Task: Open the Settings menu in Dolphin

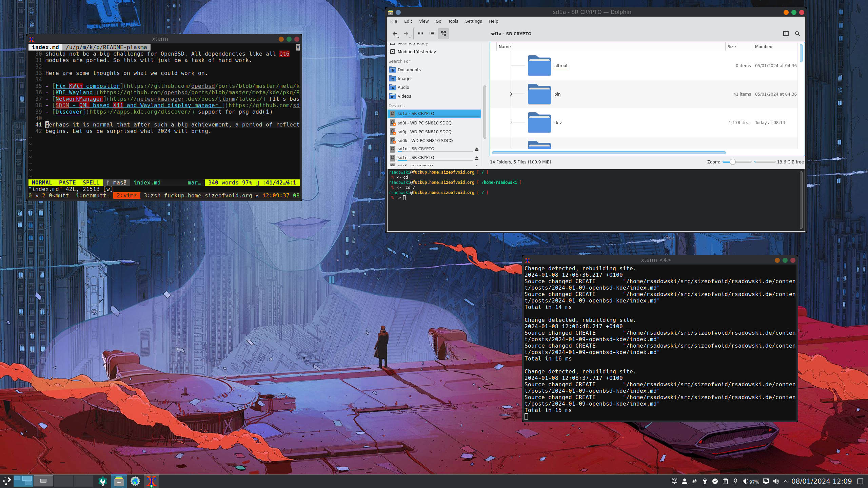Action: point(473,21)
